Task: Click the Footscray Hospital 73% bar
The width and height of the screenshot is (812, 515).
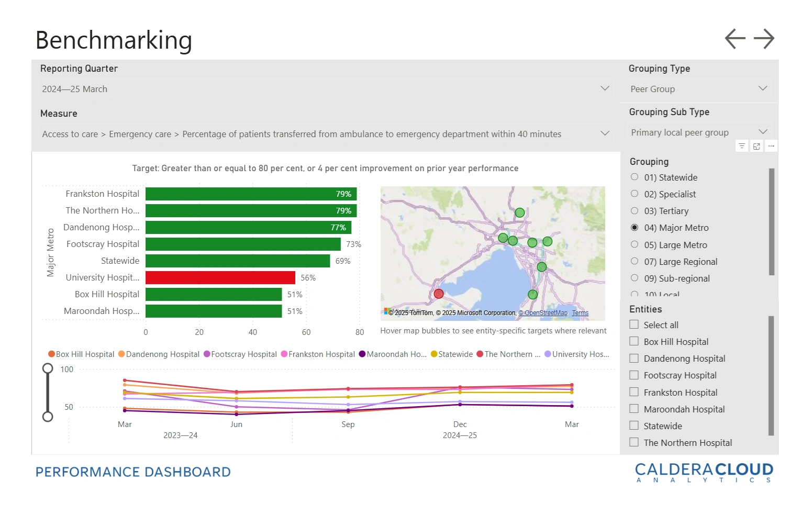Action: pos(243,244)
